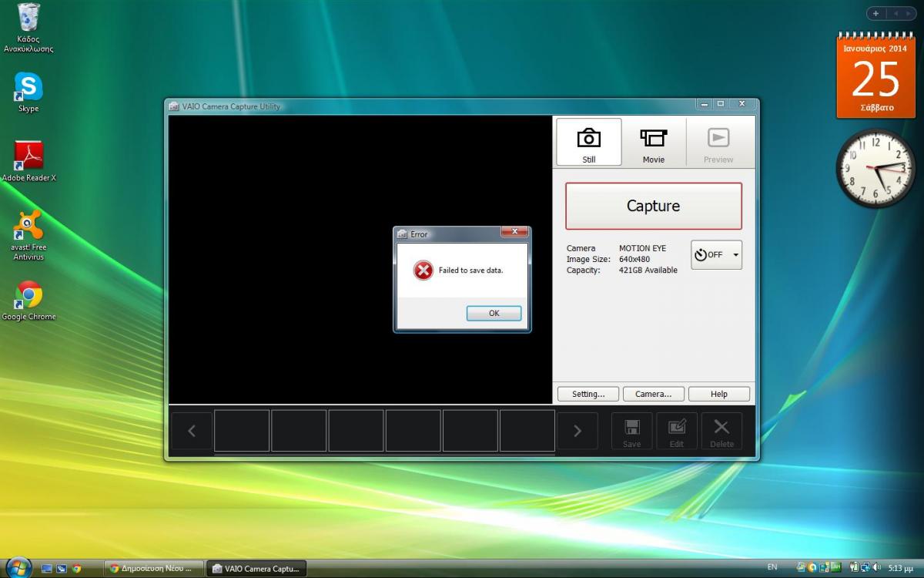Click the '421GB Available' capacity text
924x578 pixels.
click(x=648, y=270)
